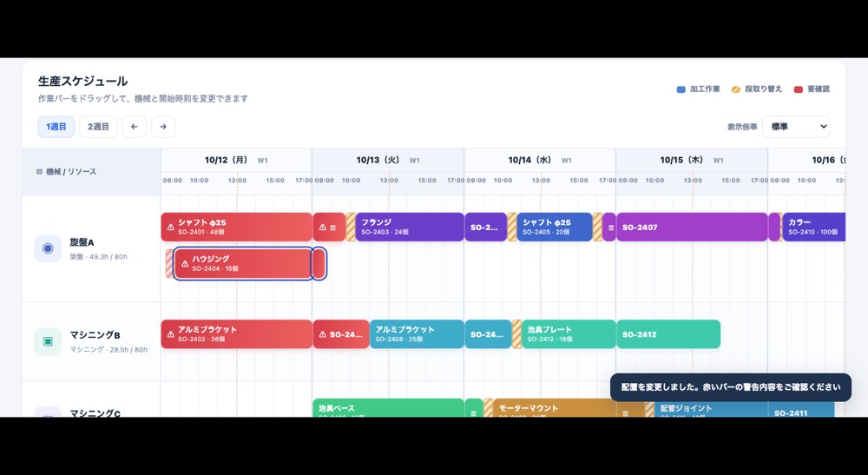Viewport: 868px width, 475px height.
Task: Click 15:00 time label under 10/15
Action: pos(731,181)
